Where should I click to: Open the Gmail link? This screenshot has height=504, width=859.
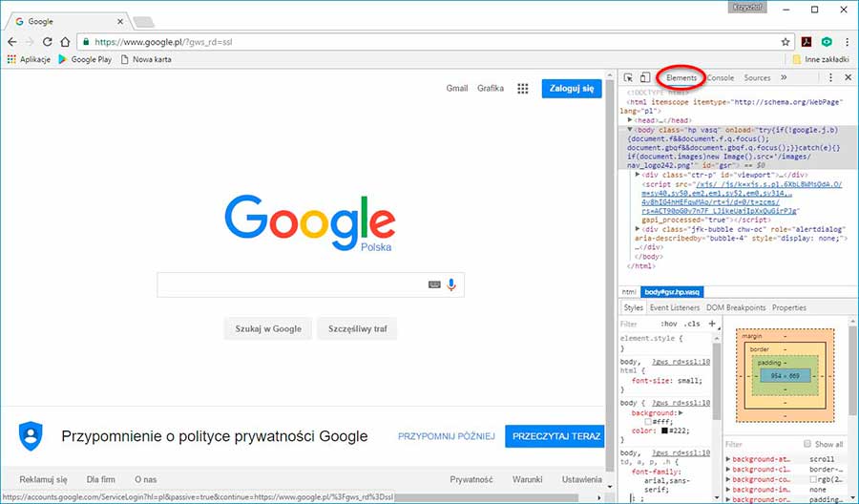[457, 88]
